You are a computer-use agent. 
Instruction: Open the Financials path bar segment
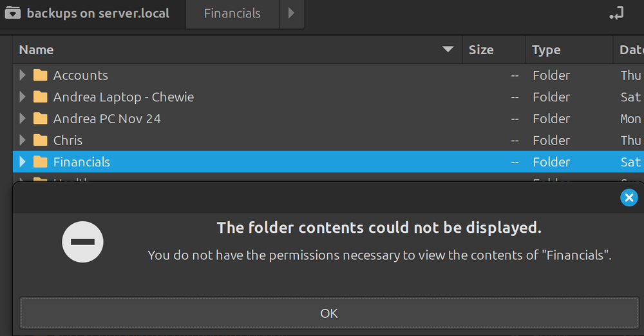(232, 14)
